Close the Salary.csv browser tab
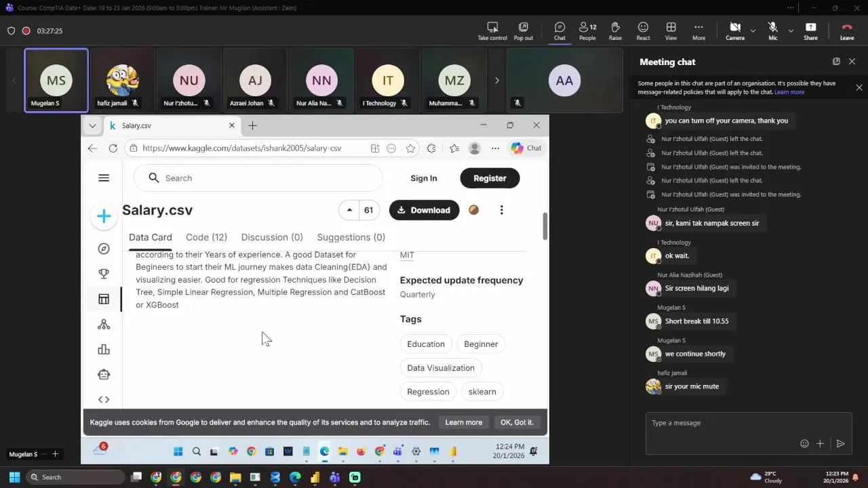 [x=231, y=125]
